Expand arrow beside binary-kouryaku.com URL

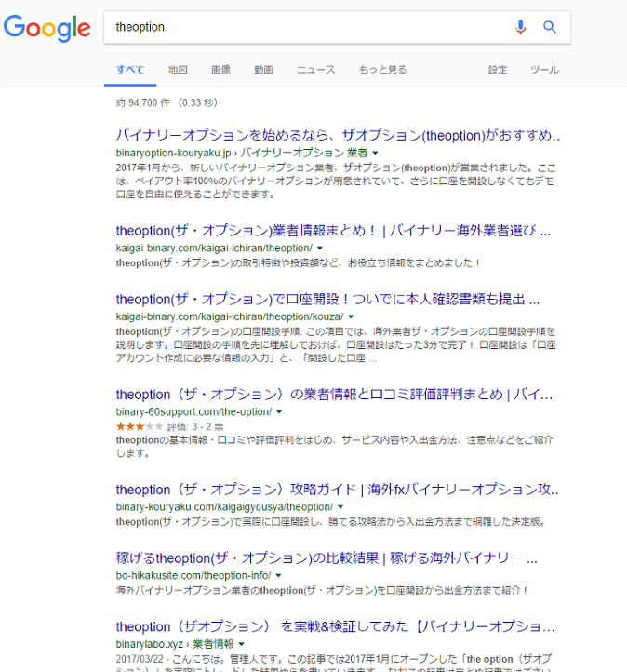point(340,507)
